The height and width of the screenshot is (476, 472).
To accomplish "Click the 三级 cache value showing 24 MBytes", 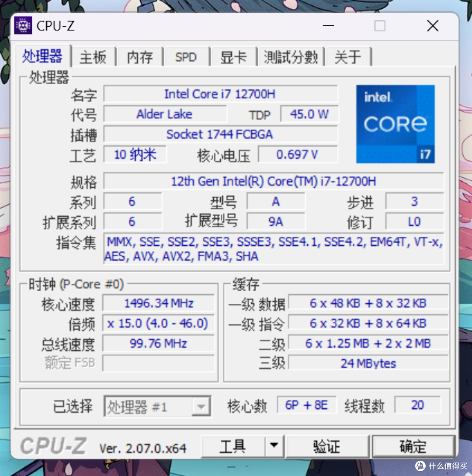I will pos(368,363).
